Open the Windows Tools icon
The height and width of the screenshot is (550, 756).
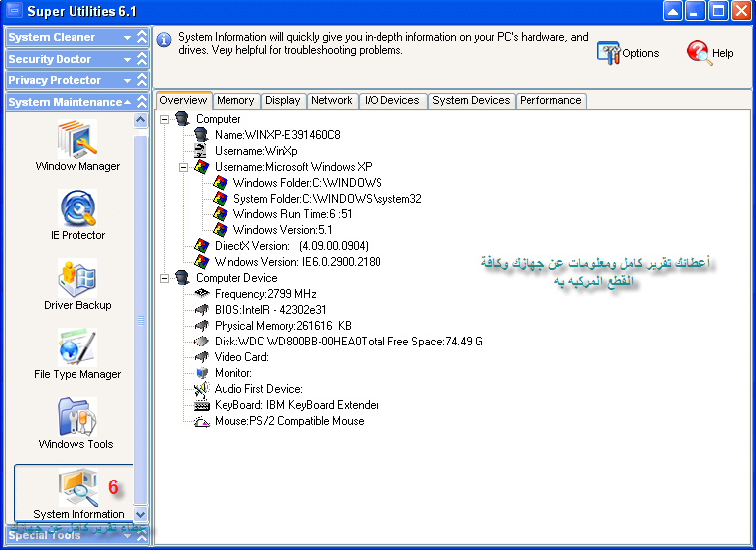(77, 417)
